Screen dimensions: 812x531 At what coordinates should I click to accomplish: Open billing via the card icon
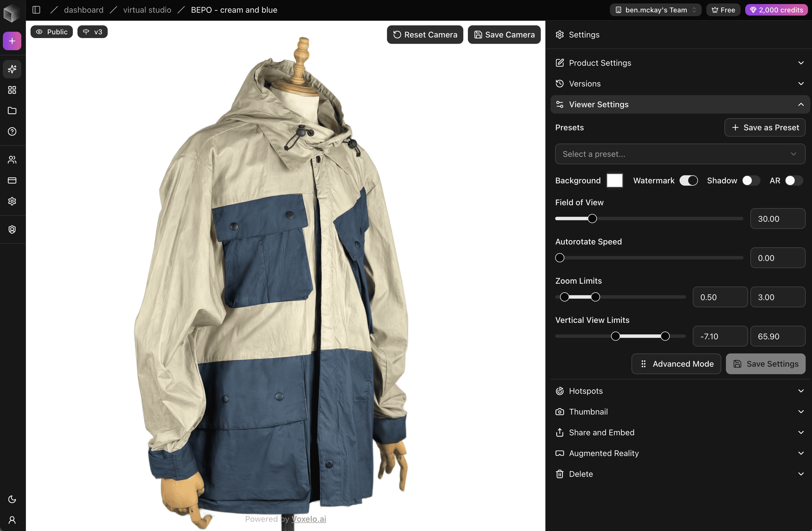click(x=12, y=180)
